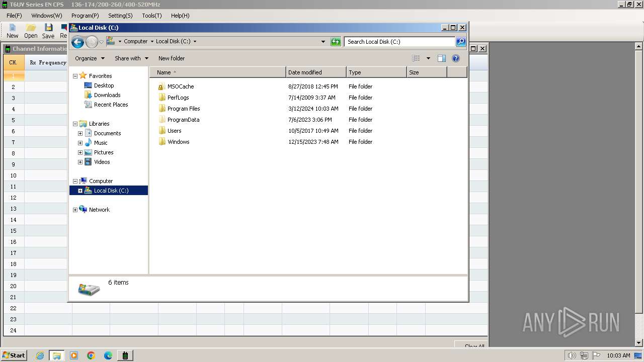Click the Open toolbar icon
This screenshot has width=644, height=362.
tap(31, 31)
